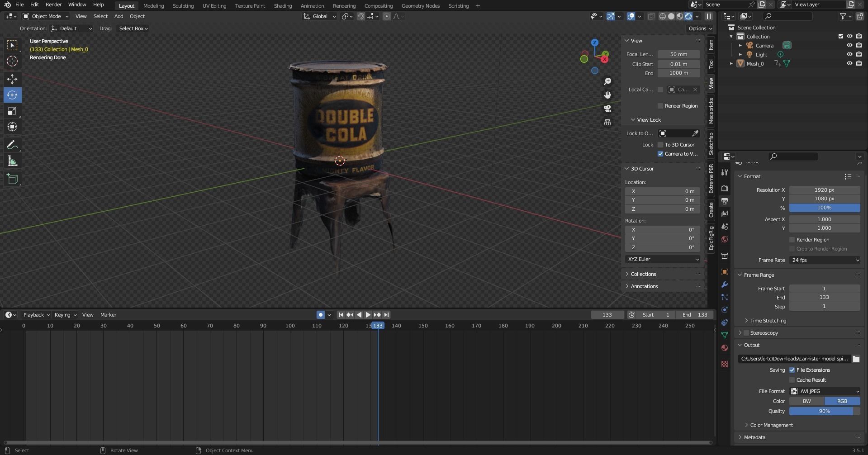Select the Transform tool
The image size is (868, 455).
12,127
